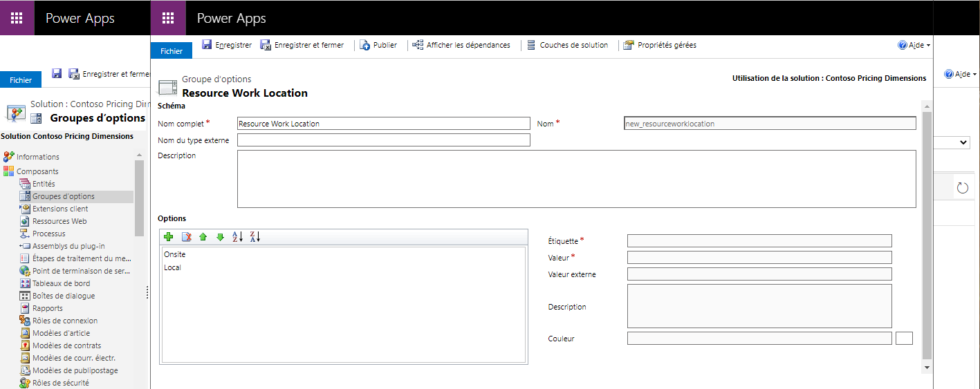Click the Enregistrer et fermer icon in front window

[266, 45]
